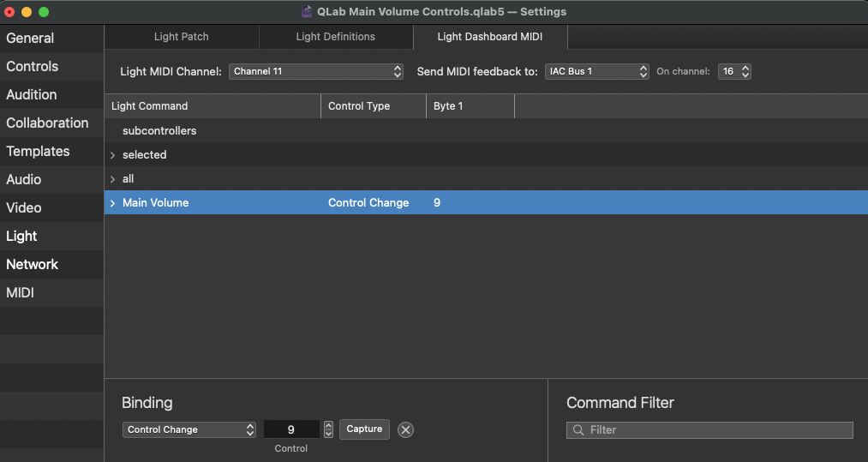Click the Control Type column header

click(374, 105)
